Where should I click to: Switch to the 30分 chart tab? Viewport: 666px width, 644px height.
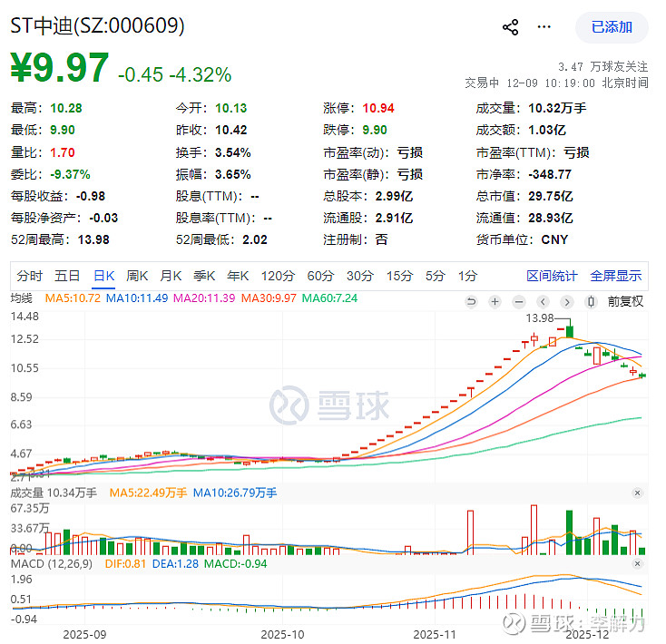[360, 276]
